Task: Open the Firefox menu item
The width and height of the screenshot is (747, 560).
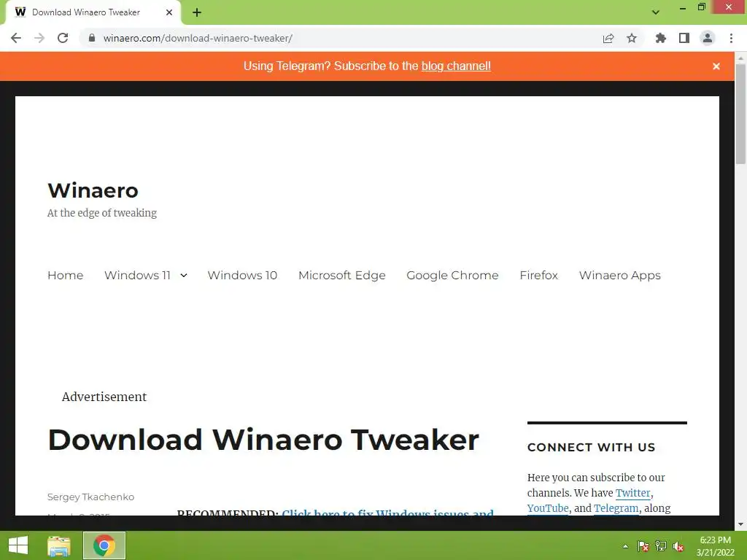Action: coord(539,275)
